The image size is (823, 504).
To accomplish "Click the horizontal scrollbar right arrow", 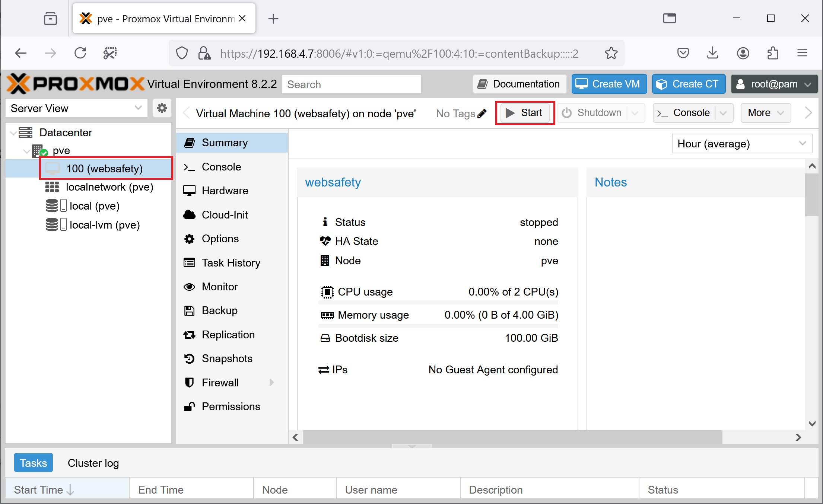I will 798,437.
